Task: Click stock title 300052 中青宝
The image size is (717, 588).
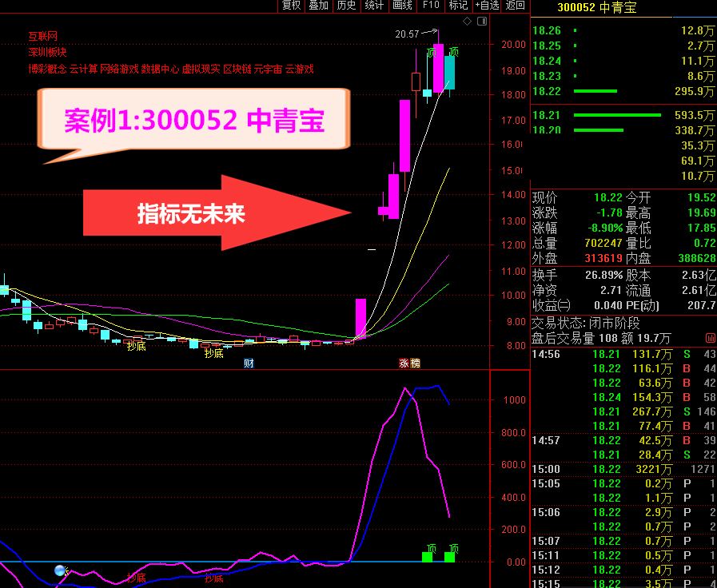Action: pos(597,8)
